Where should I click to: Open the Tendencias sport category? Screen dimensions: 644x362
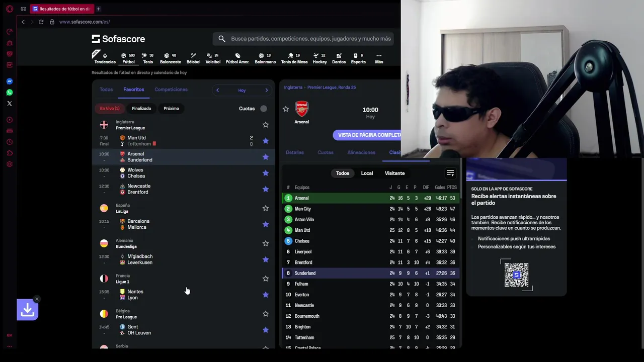105,58
